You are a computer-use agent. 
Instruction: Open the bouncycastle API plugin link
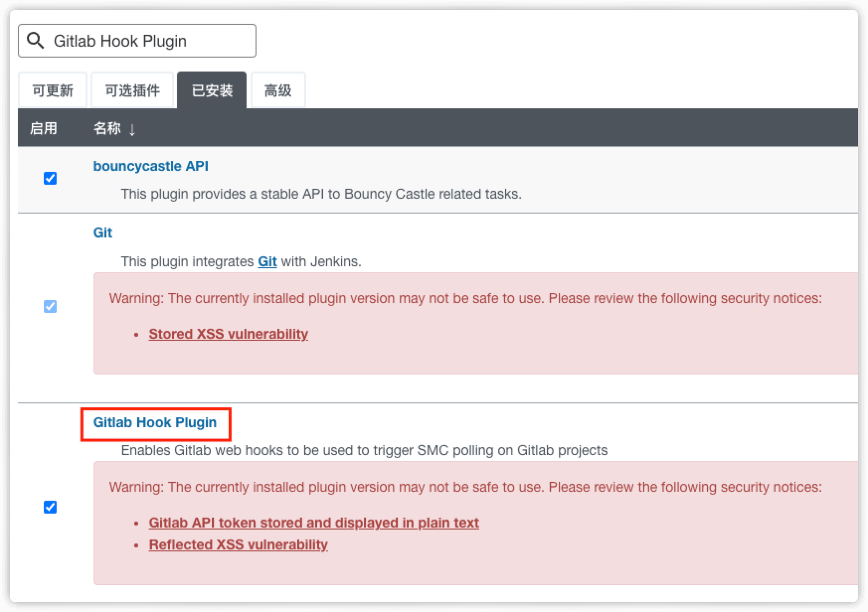point(151,166)
